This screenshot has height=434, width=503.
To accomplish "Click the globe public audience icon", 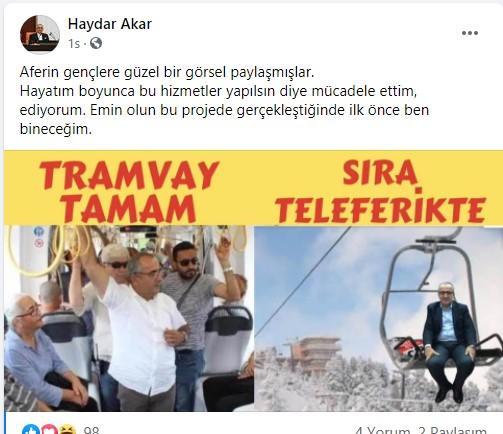I will pos(96,43).
